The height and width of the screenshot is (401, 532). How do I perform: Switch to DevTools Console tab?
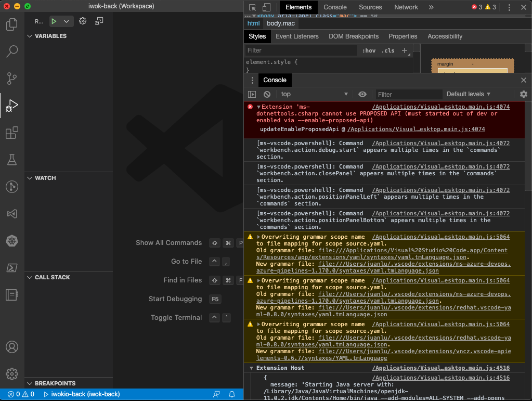coord(335,7)
